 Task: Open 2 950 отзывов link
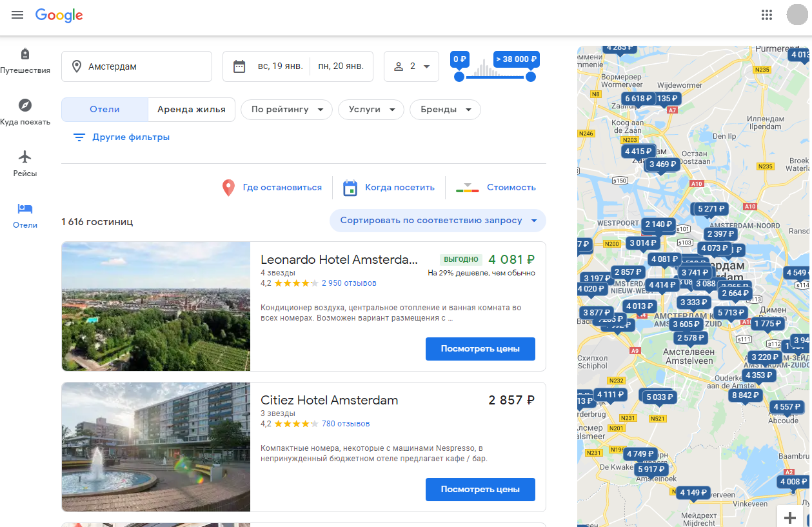click(x=349, y=283)
